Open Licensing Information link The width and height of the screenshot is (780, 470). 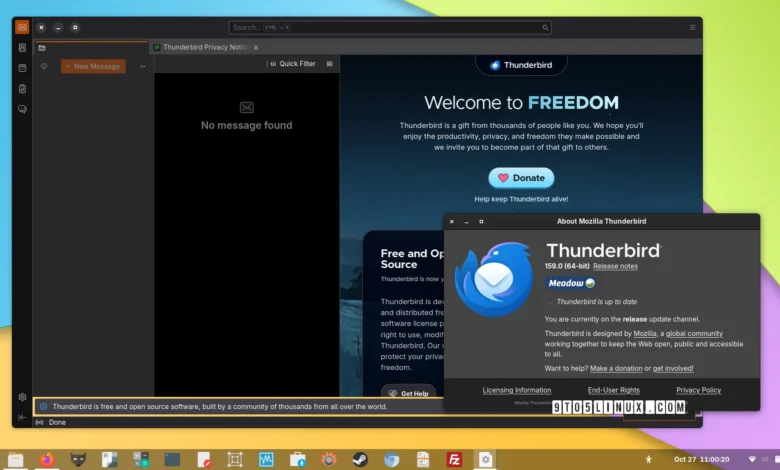click(x=517, y=390)
